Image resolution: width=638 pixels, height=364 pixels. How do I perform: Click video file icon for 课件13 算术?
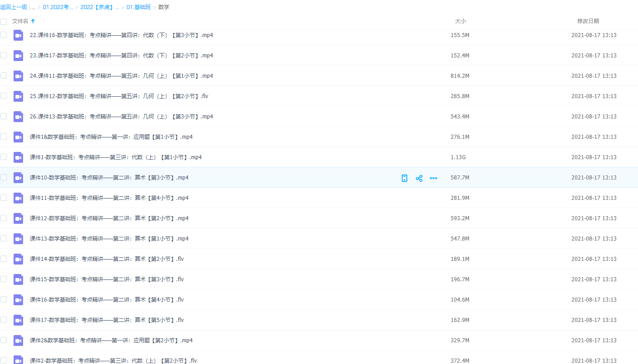pos(18,239)
